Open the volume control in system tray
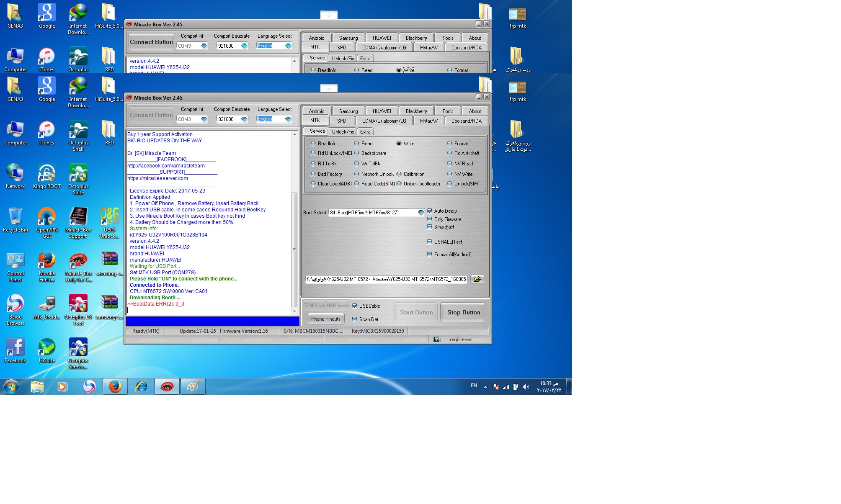 pos(526,387)
